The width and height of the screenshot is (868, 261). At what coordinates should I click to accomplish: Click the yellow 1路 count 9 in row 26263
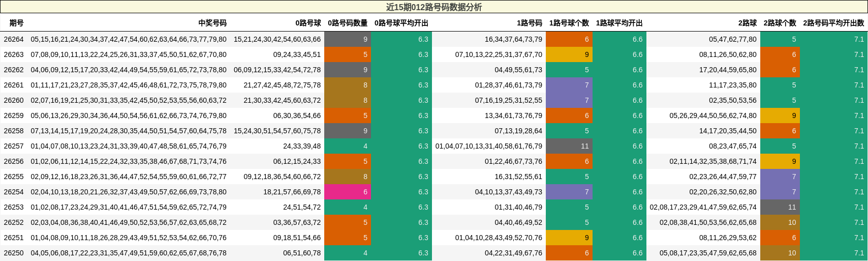[569, 54]
